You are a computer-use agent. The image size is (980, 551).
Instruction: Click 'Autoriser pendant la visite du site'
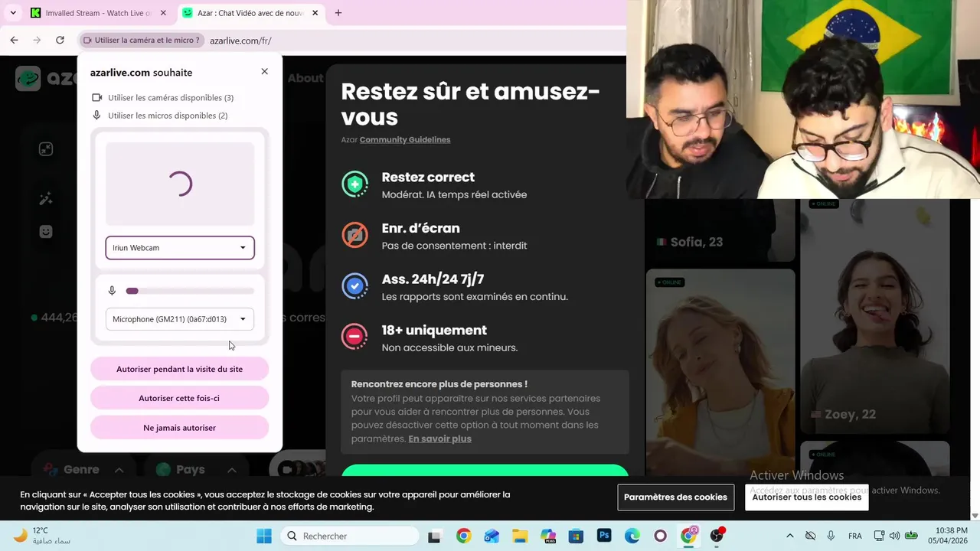click(x=180, y=369)
